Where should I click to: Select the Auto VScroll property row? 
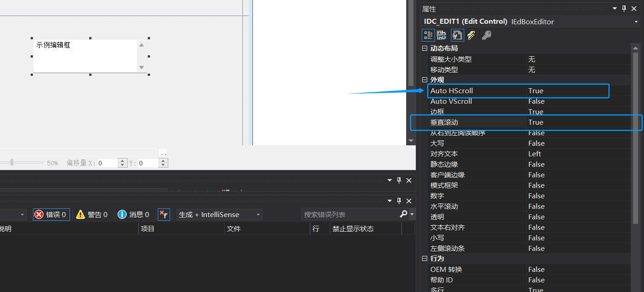pos(529,101)
